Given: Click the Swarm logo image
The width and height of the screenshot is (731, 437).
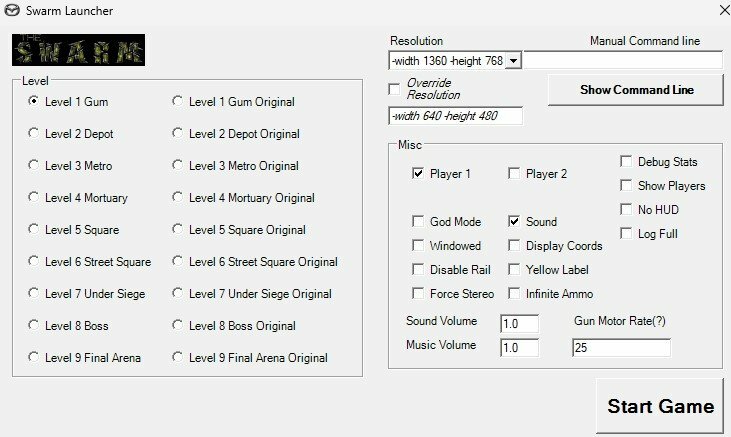Looking at the screenshot, I should click(78, 49).
